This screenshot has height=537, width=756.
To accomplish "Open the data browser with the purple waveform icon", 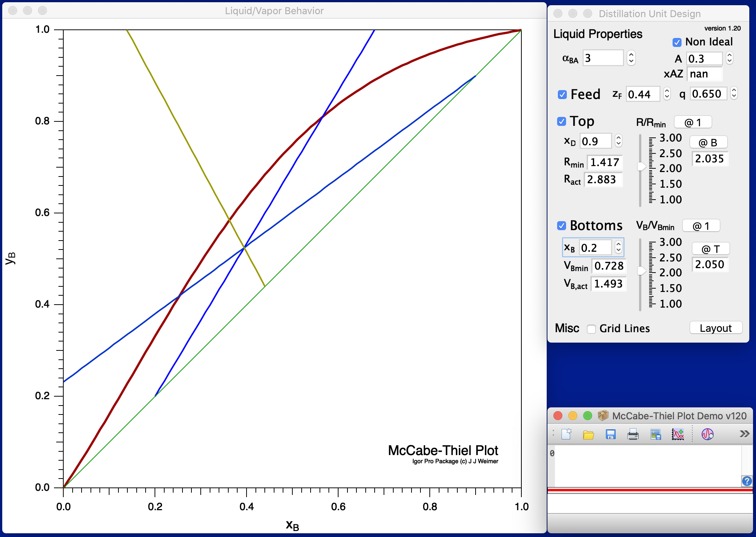I will (x=707, y=434).
